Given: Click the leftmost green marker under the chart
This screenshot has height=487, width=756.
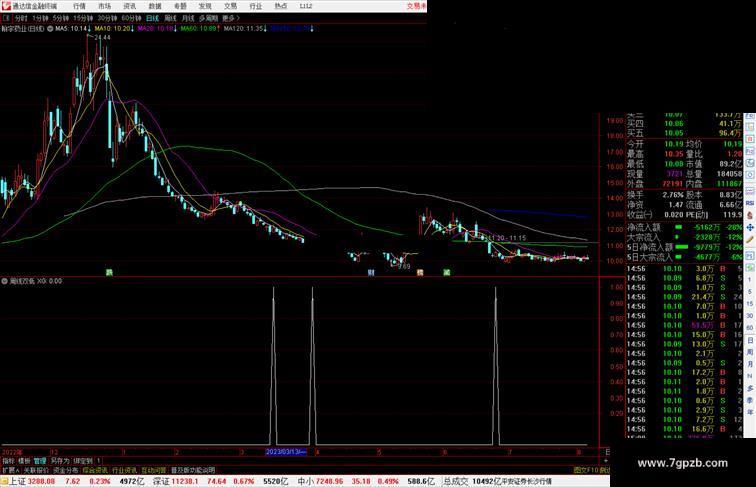Looking at the screenshot, I should pos(109,272).
